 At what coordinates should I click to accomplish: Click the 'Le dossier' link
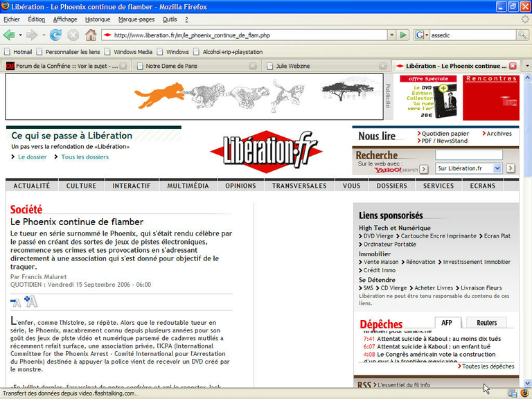pos(33,157)
